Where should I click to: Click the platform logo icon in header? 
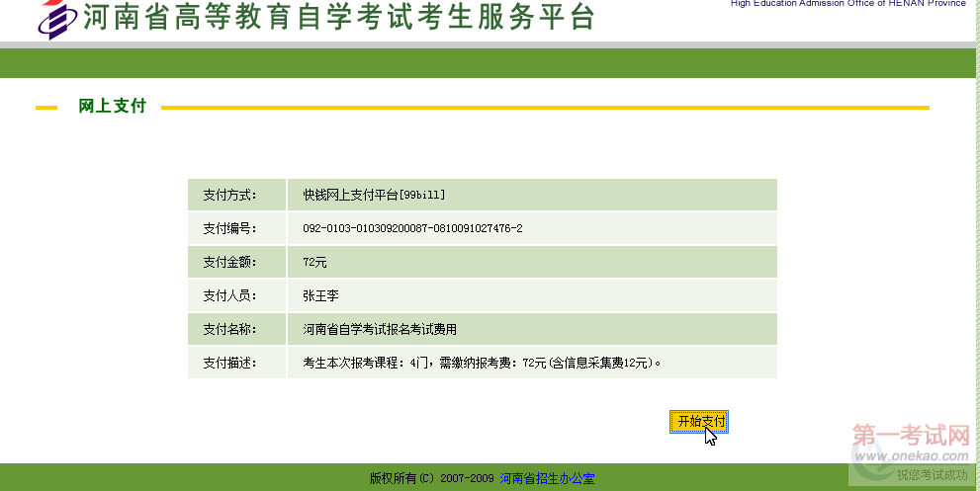58,19
